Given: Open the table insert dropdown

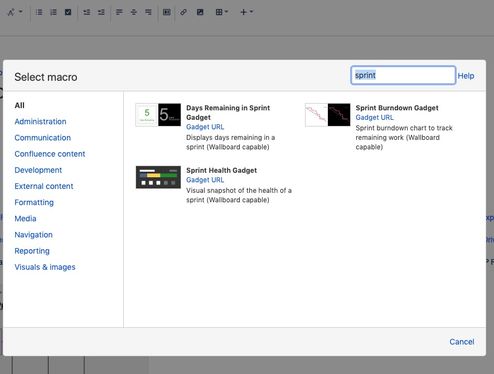Looking at the screenshot, I should 221,12.
